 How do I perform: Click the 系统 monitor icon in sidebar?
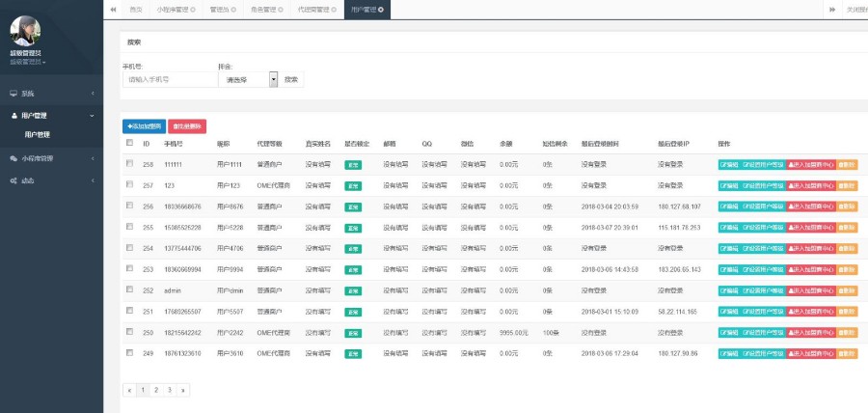pyautogui.click(x=14, y=94)
